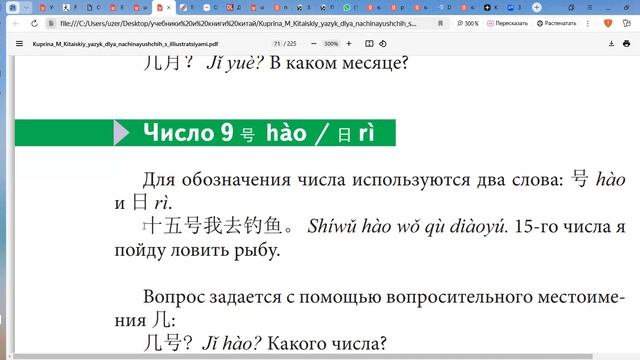Image resolution: width=640 pixels, height=360 pixels.
Task: Click the PDF zoom 300% field
Action: coord(331,43)
